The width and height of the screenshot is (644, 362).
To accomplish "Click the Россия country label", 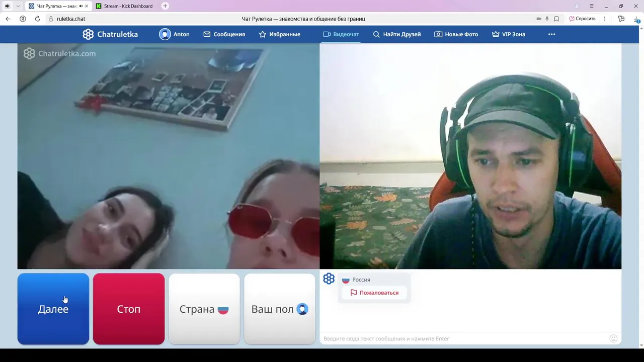I will [x=361, y=280].
